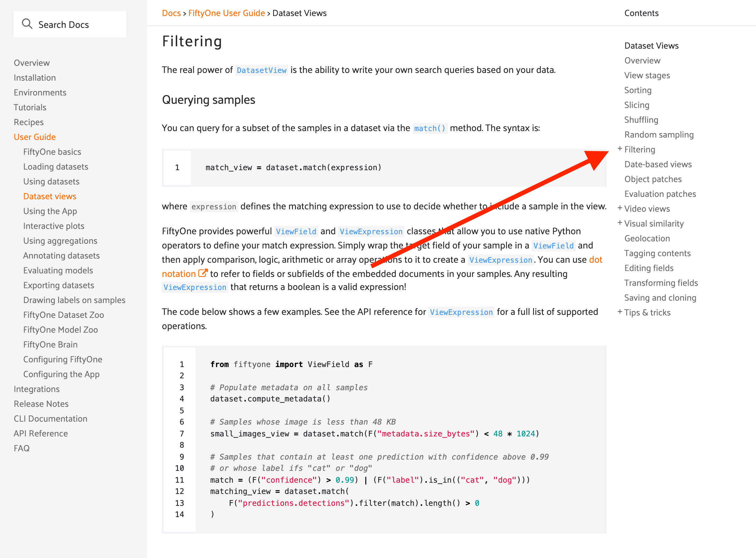Select User Guide in sidebar
756x558 pixels.
[x=35, y=137]
